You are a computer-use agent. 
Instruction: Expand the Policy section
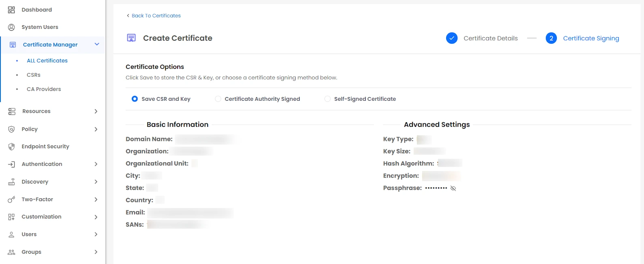tap(96, 129)
